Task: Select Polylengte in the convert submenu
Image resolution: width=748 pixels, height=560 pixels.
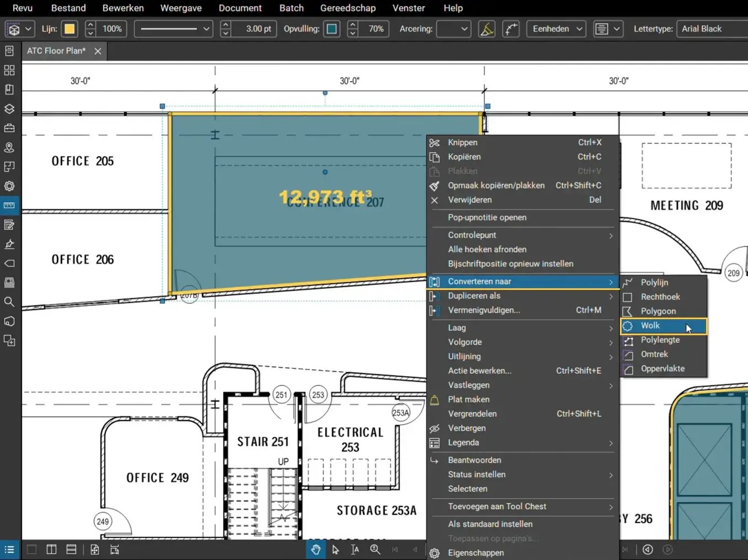Action: tap(664, 340)
